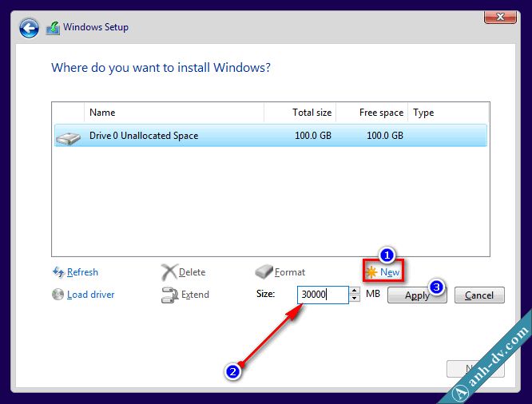The image size is (532, 404).
Task: Open the Refresh link
Action: [82, 272]
